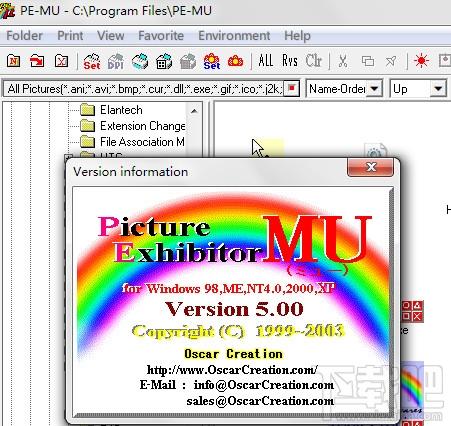The width and height of the screenshot is (451, 426).
Task: Click the OscarCreation.com website URL
Action: point(232,370)
